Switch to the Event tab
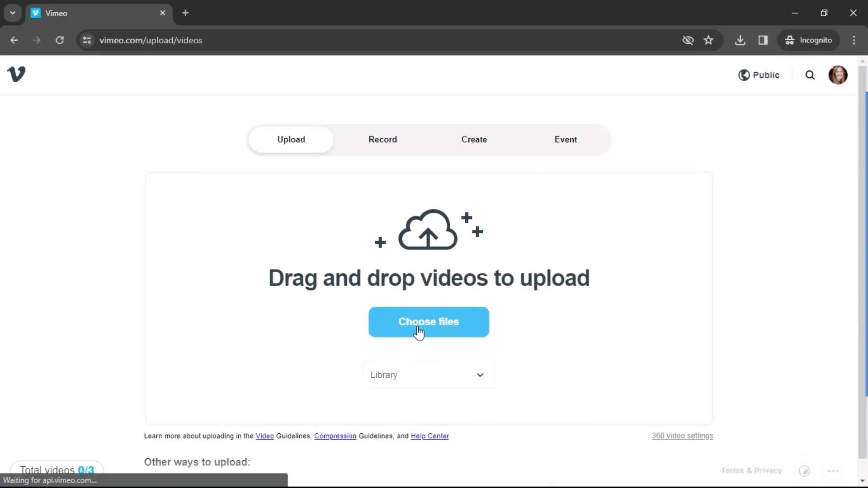Viewport: 868px width, 488px height. pyautogui.click(x=566, y=140)
